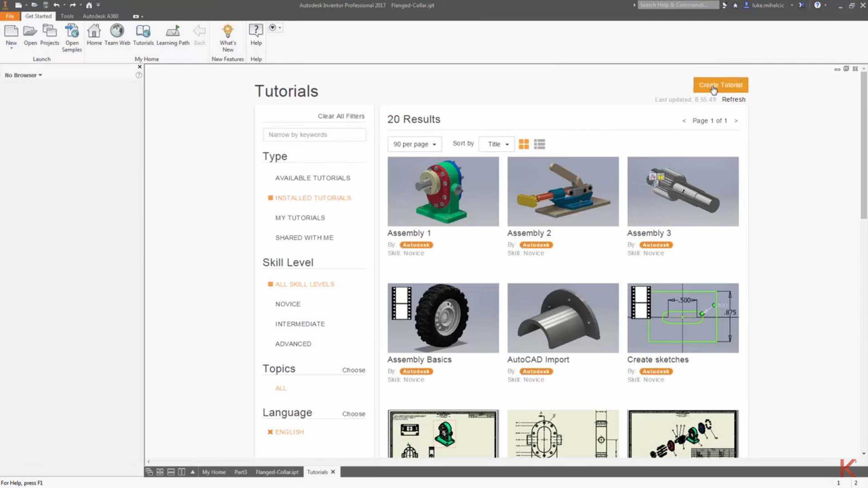
Task: Filter by Novice skill level
Action: click(288, 304)
